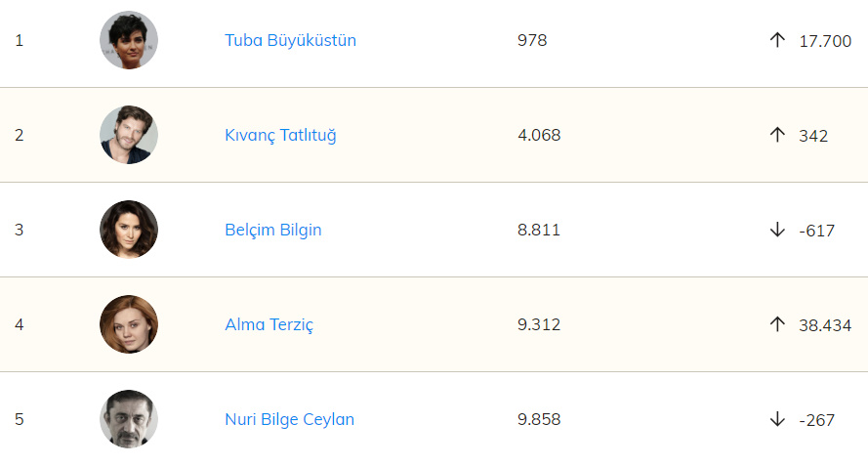
Task: Click rank number 5 in the list
Action: coord(20,419)
